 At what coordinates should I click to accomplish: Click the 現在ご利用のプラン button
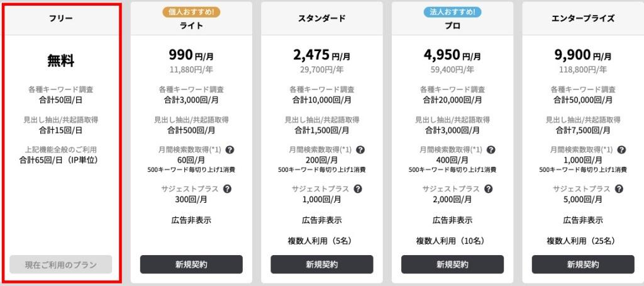click(61, 264)
